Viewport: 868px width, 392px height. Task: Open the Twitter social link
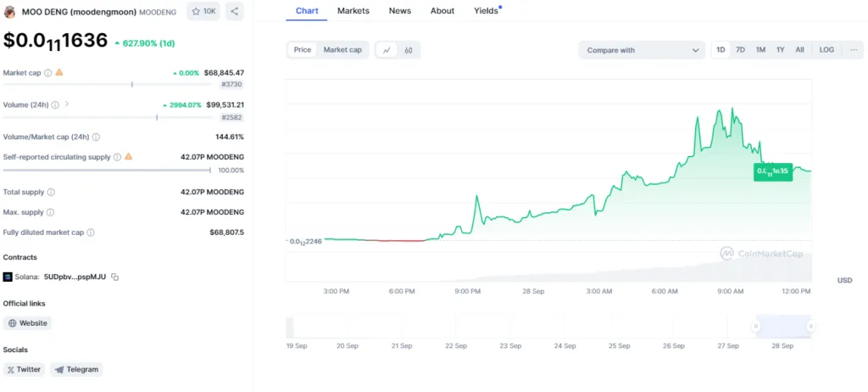(24, 369)
